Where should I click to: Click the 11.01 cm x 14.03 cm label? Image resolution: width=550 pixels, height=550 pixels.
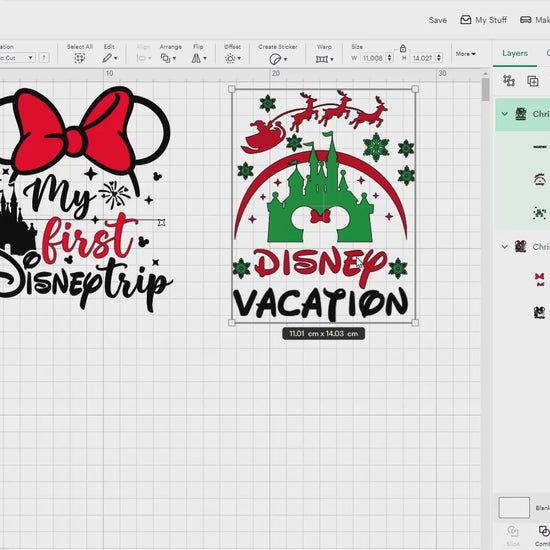[323, 334]
